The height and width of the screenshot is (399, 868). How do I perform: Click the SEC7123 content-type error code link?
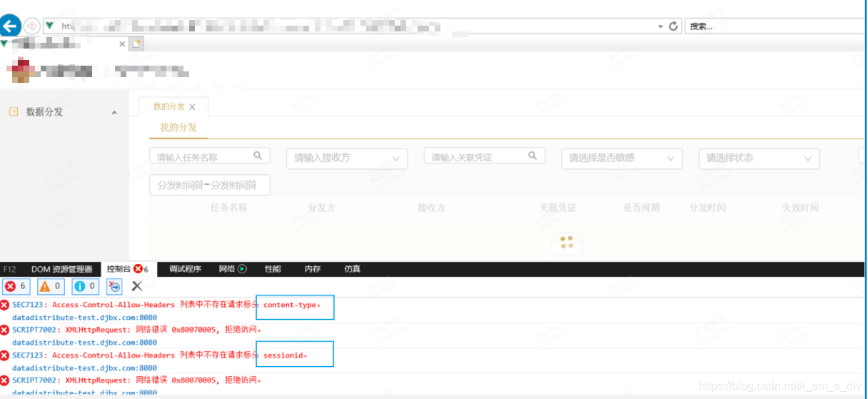tap(29, 305)
